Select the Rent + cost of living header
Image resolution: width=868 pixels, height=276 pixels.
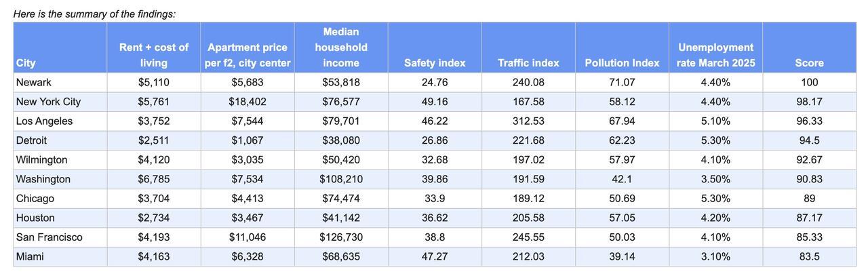tap(153, 55)
